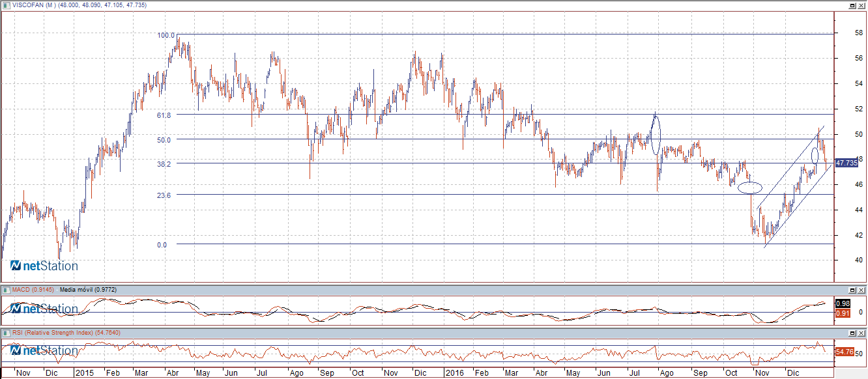Click the RSI (Relative Strength Index) label
This screenshot has height=379, width=868.
coord(52,333)
